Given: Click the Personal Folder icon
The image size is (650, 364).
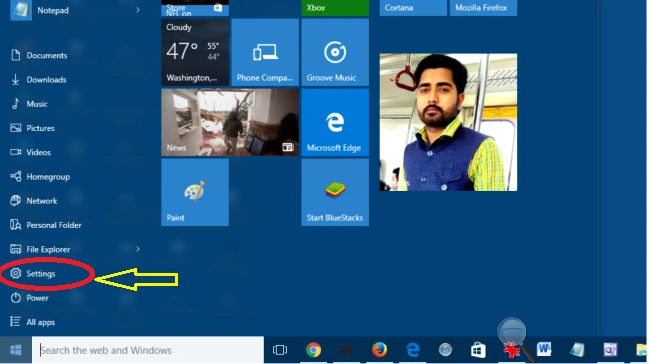Looking at the screenshot, I should pyautogui.click(x=16, y=225).
